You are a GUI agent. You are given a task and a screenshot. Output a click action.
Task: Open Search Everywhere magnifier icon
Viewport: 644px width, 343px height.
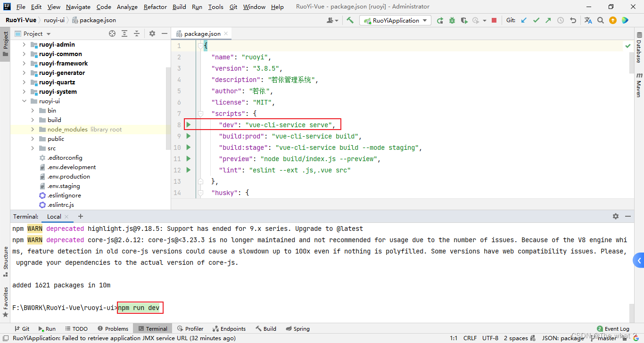click(x=601, y=20)
